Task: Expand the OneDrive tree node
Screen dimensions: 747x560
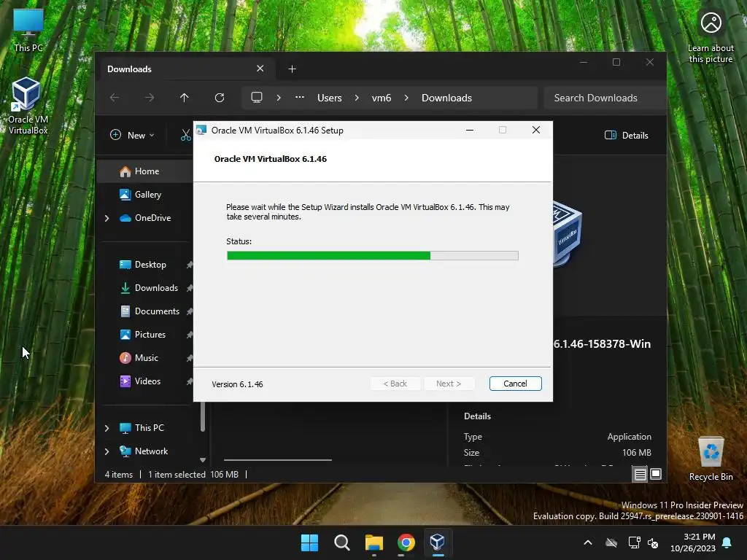Action: coord(107,218)
